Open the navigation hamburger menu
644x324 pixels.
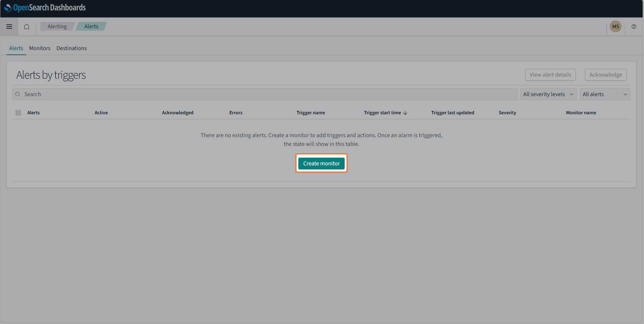tap(9, 27)
